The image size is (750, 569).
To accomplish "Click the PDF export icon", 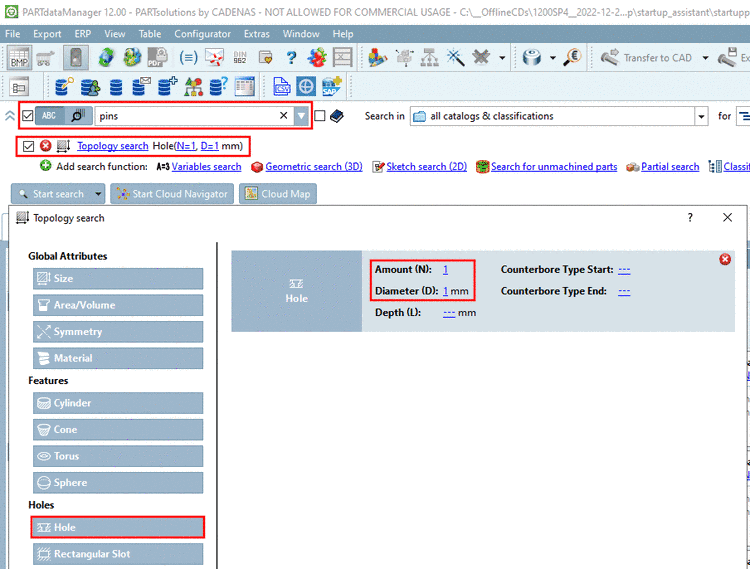I will [x=157, y=57].
